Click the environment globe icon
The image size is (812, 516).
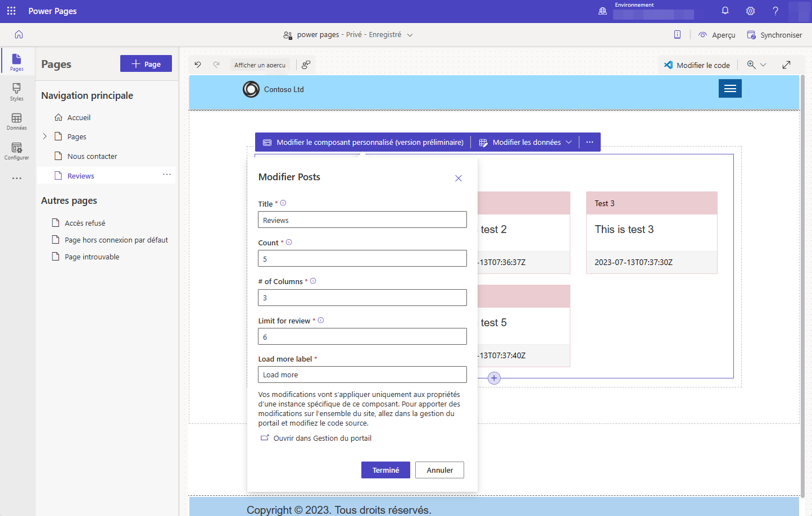(602, 11)
